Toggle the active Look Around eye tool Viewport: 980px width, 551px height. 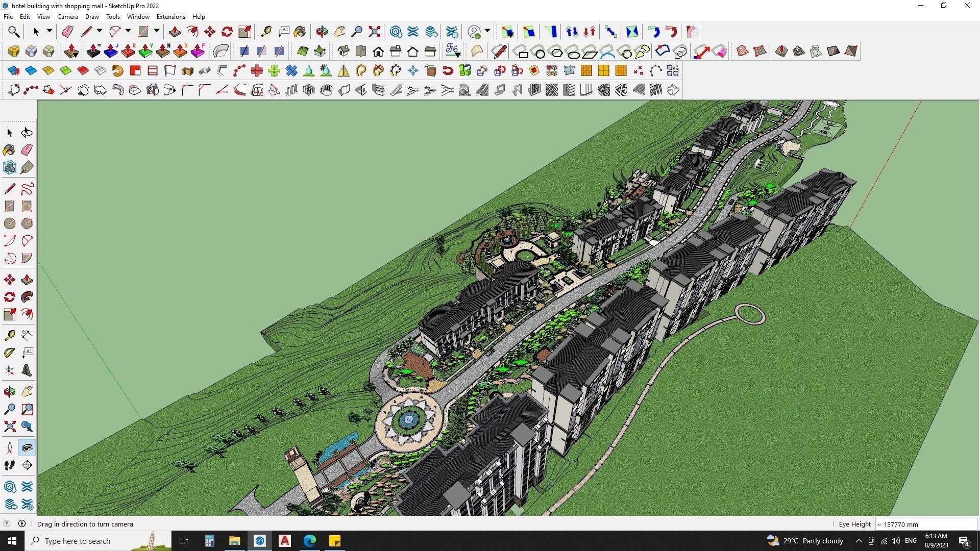pos(27,448)
